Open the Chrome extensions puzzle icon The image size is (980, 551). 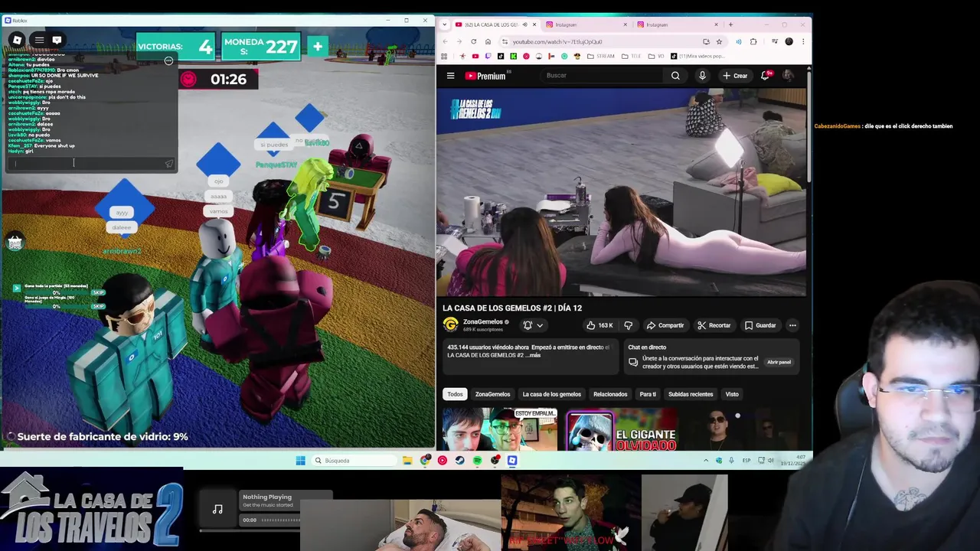click(753, 41)
